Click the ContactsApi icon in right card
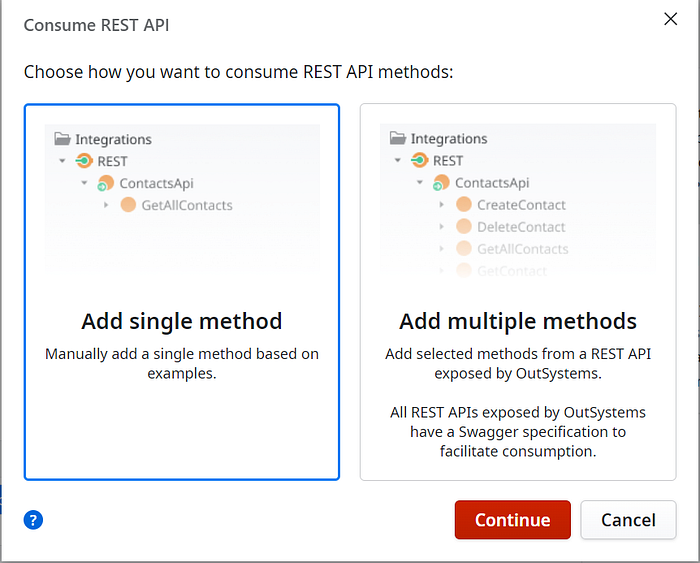Screen dimensions: 700x563 441,183
